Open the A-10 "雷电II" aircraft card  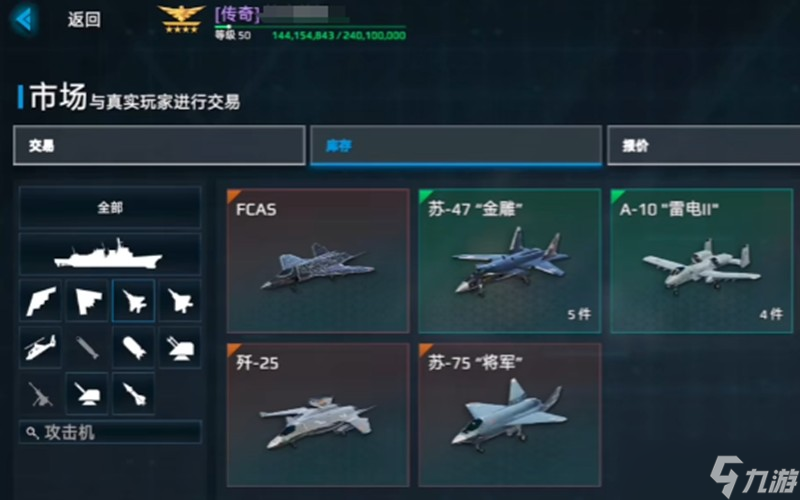pos(702,261)
